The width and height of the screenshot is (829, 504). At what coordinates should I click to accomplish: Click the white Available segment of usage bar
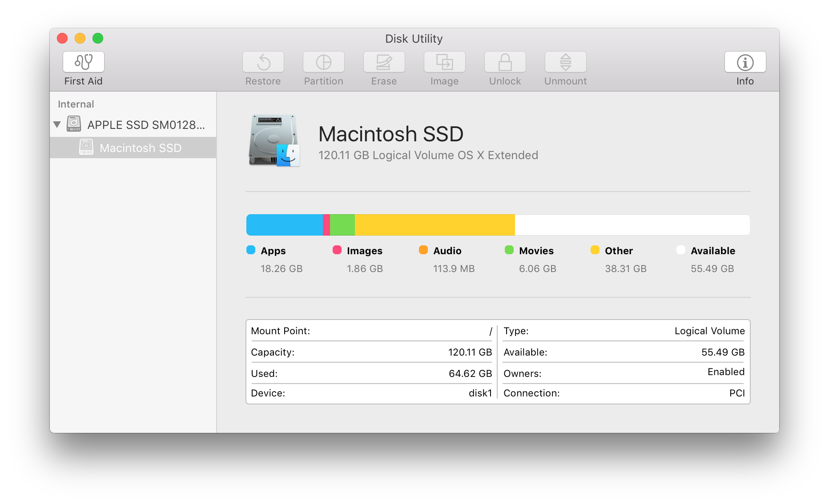tap(632, 225)
